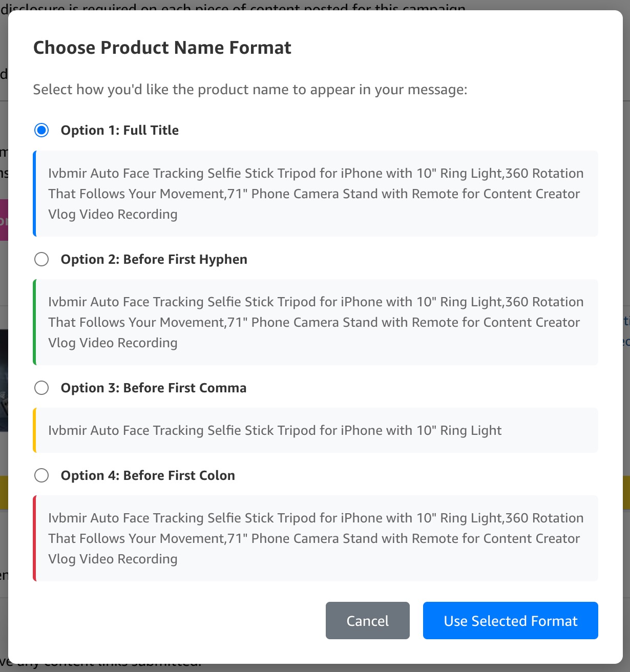The width and height of the screenshot is (630, 672).
Task: Click the pink button behind the dialog's left edge
Action: click(x=4, y=220)
